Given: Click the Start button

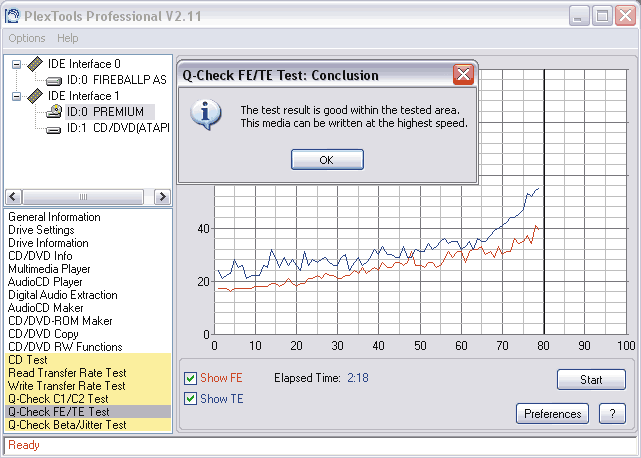Looking at the screenshot, I should 591,380.
